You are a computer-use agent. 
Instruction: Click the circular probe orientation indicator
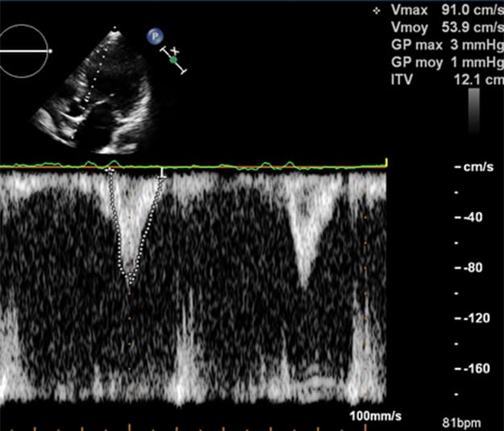(x=25, y=51)
